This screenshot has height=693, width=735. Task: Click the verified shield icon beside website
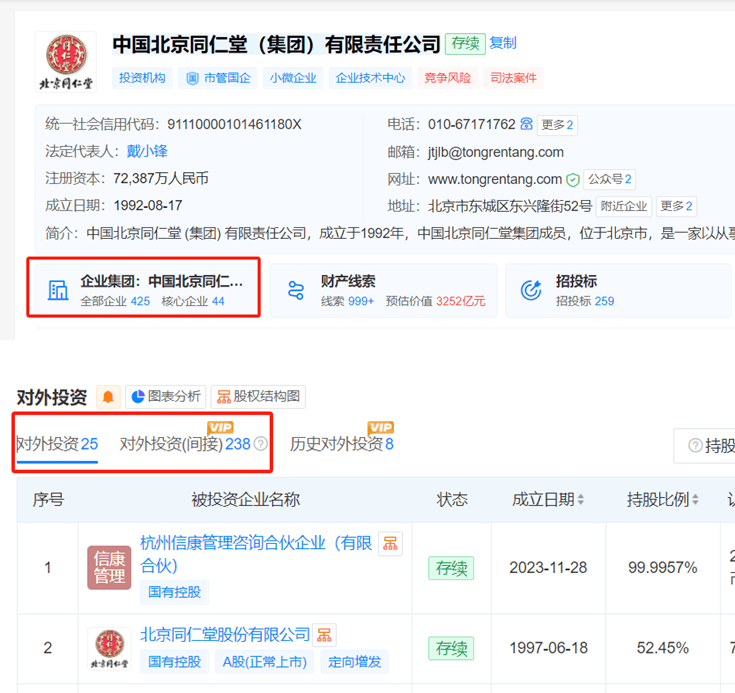click(572, 180)
